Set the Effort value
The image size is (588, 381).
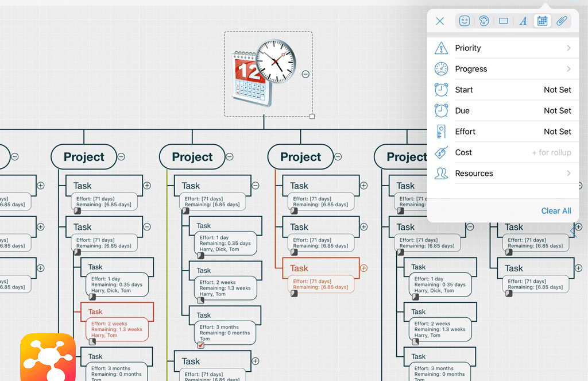click(x=557, y=132)
